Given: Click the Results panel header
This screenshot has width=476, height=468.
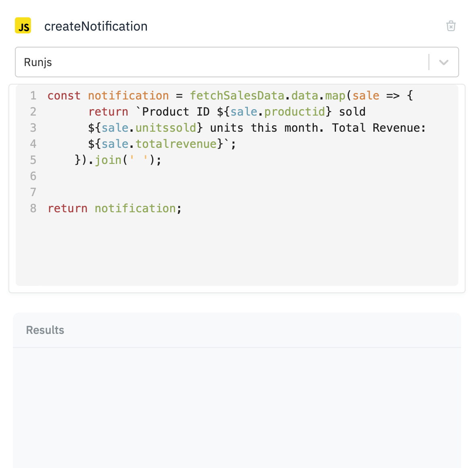Looking at the screenshot, I should (x=45, y=330).
